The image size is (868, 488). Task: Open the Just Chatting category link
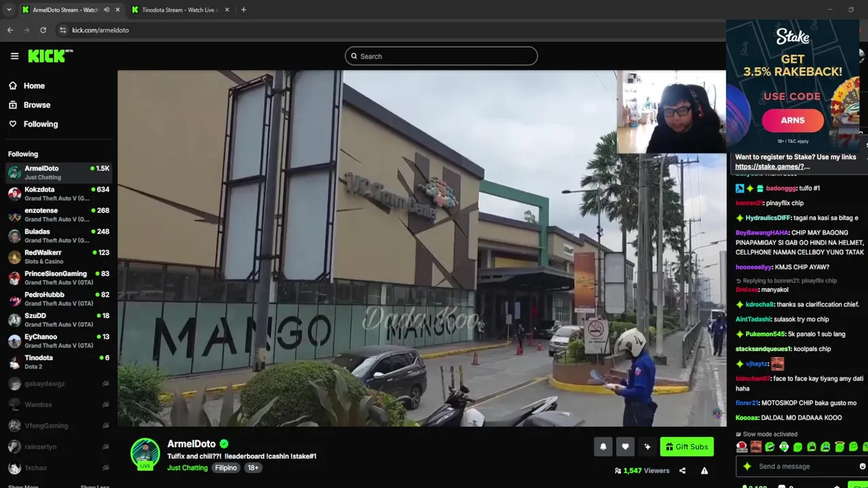pyautogui.click(x=187, y=468)
